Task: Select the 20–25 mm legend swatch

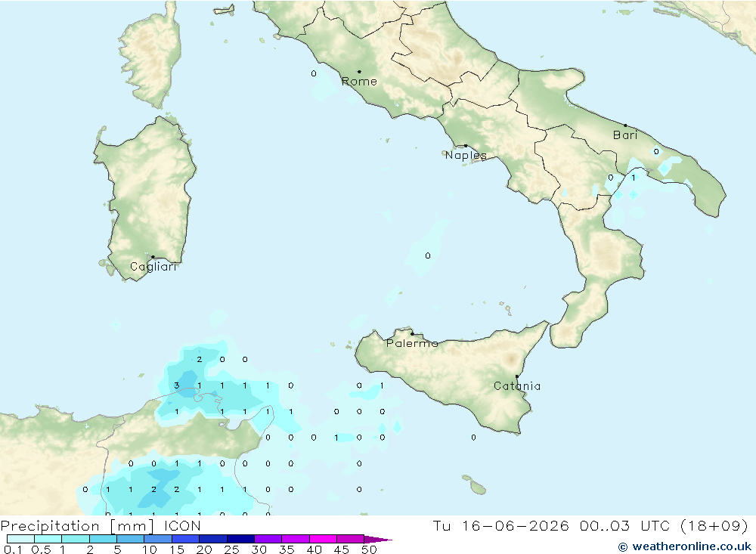Action: [213, 539]
